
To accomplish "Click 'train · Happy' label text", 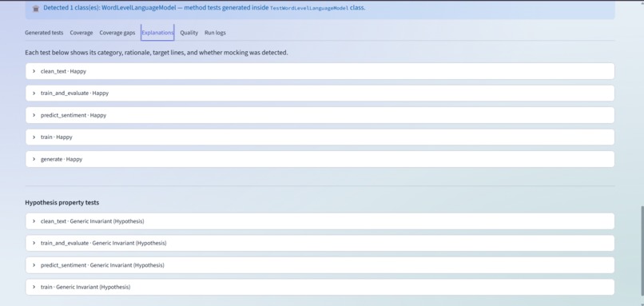I will click(x=56, y=137).
